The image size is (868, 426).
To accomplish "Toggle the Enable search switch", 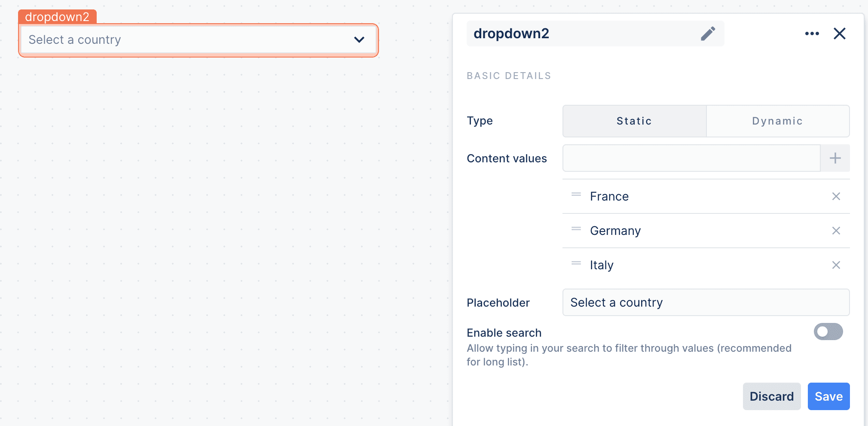I will [x=828, y=332].
